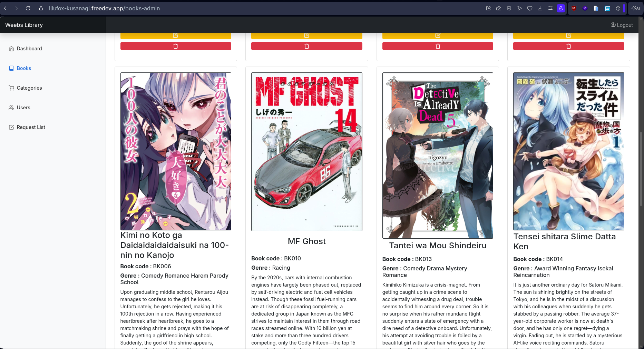Go back with the browser back arrow
Image resolution: width=644 pixels, height=349 pixels.
tap(6, 8)
